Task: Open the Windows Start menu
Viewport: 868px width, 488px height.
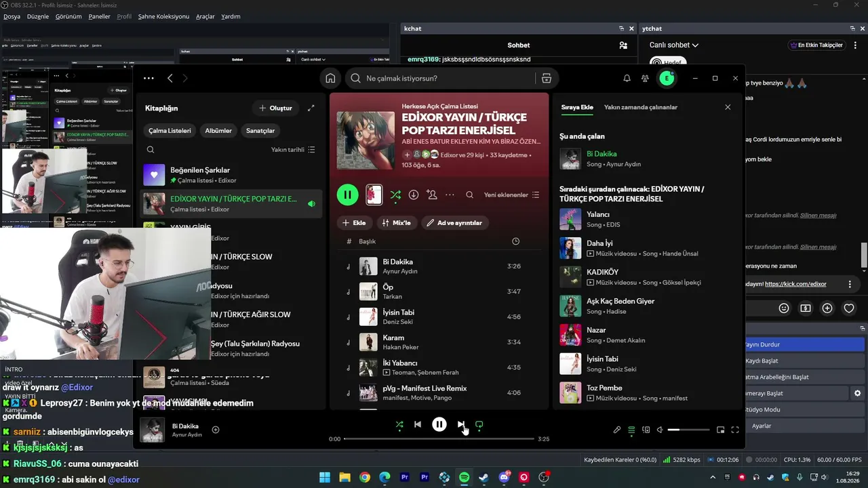Action: pos(325,477)
